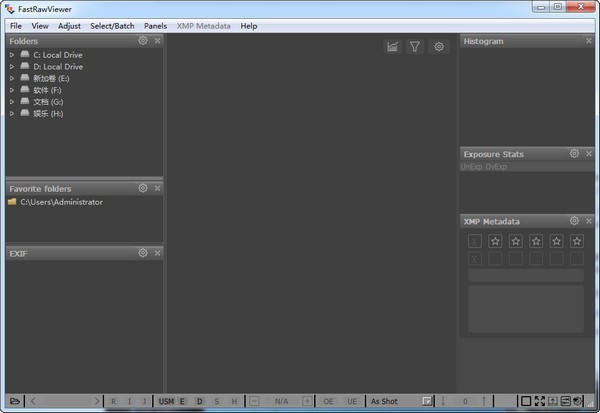Toggle the UE underexposure indicator
The image size is (600, 413).
point(352,401)
